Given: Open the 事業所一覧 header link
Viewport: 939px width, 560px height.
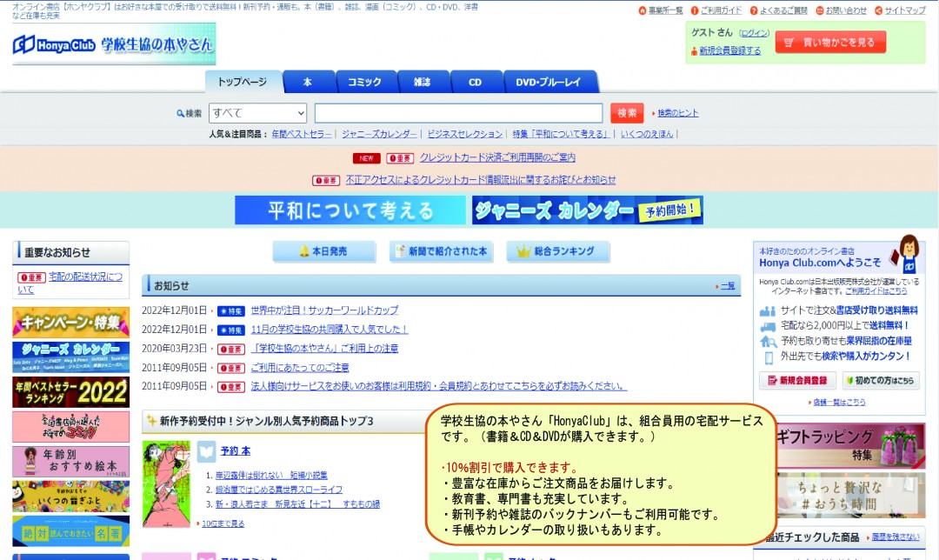Looking at the screenshot, I should click(x=665, y=10).
